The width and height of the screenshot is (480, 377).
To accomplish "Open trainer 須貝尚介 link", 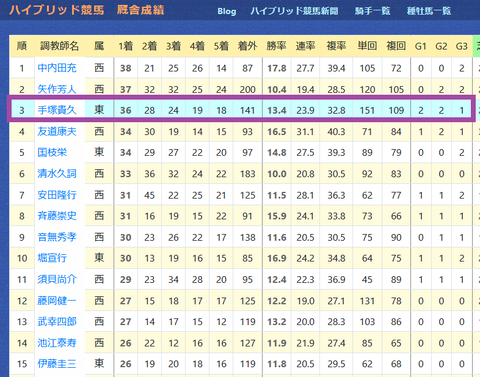I will 57,279.
